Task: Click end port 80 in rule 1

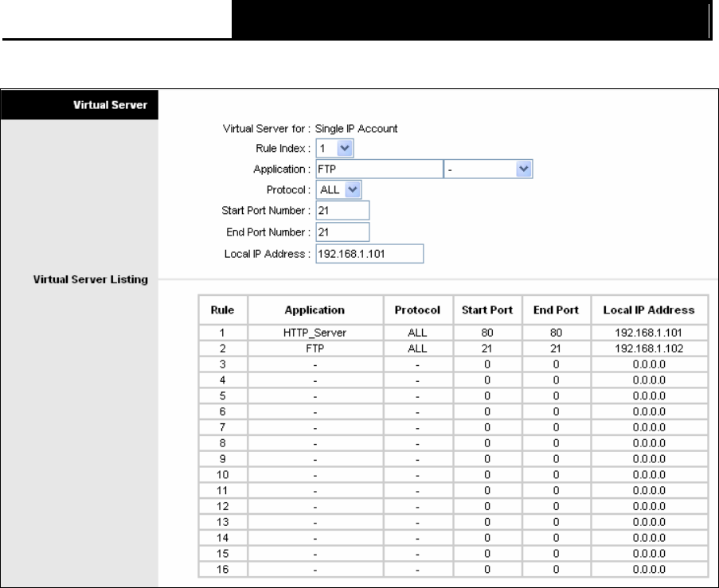Action: (x=556, y=333)
